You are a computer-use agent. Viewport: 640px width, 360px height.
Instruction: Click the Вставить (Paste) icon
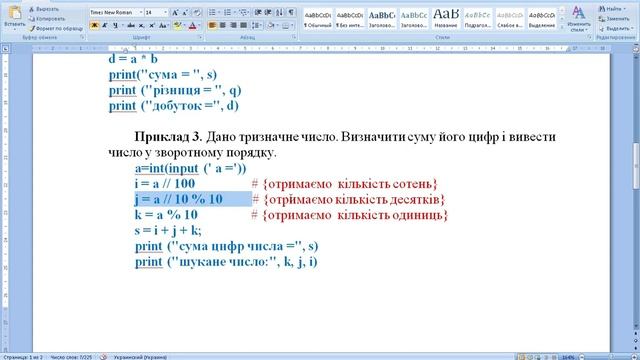coord(15,13)
